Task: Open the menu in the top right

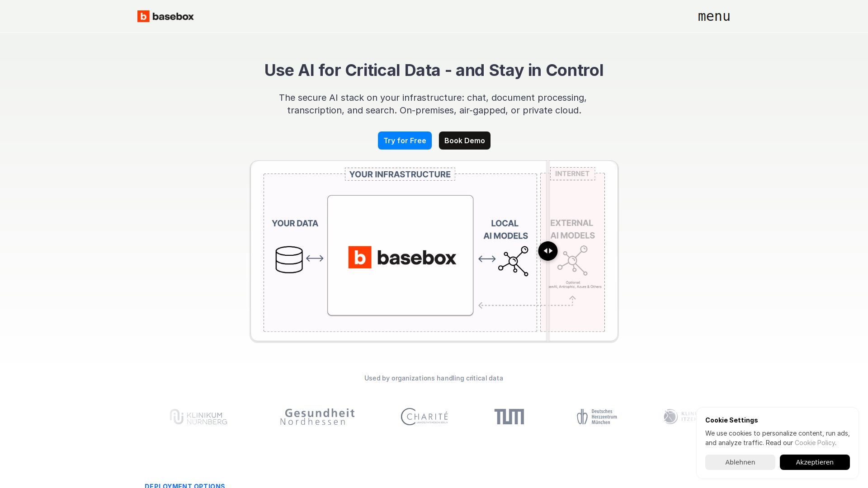Action: [x=714, y=16]
